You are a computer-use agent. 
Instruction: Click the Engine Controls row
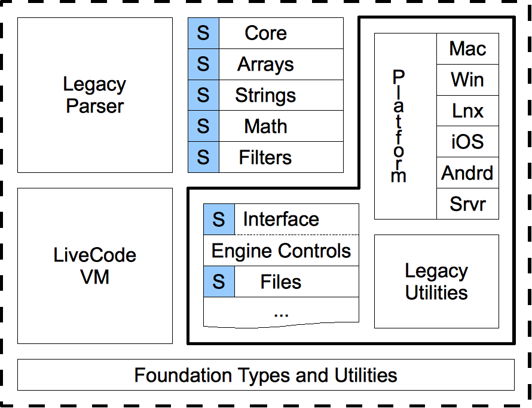pos(282,251)
